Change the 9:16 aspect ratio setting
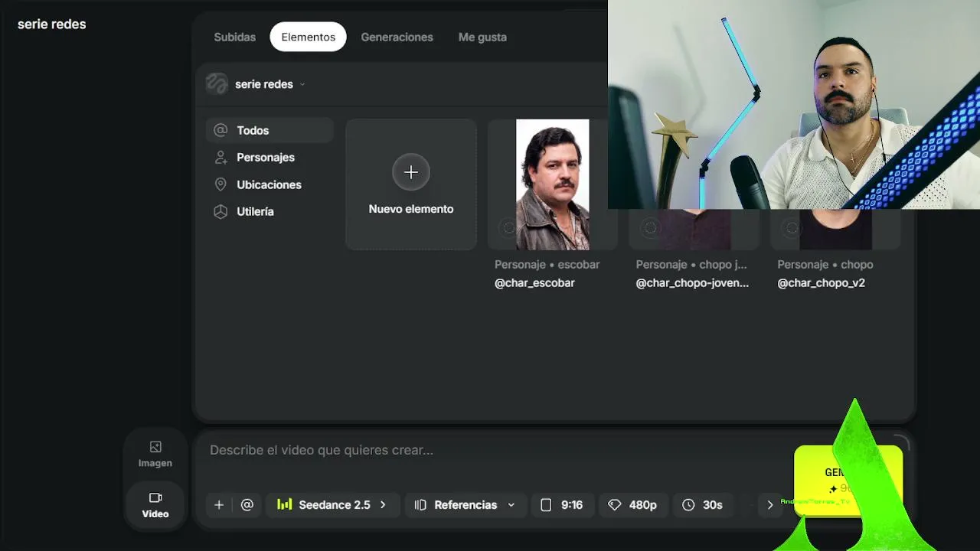The width and height of the screenshot is (980, 551). tap(562, 505)
